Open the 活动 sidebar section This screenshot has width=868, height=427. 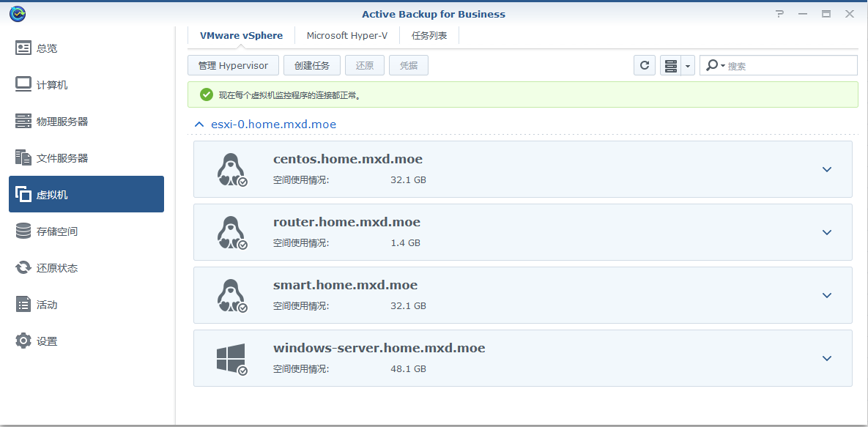pyautogui.click(x=86, y=305)
